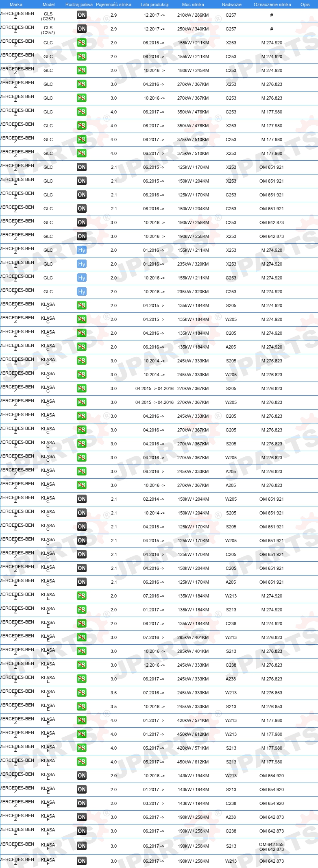This screenshot has width=318, height=868.
Task: Click ON diesel icon in Klasa E A238 190kW row
Action: click(82, 817)
